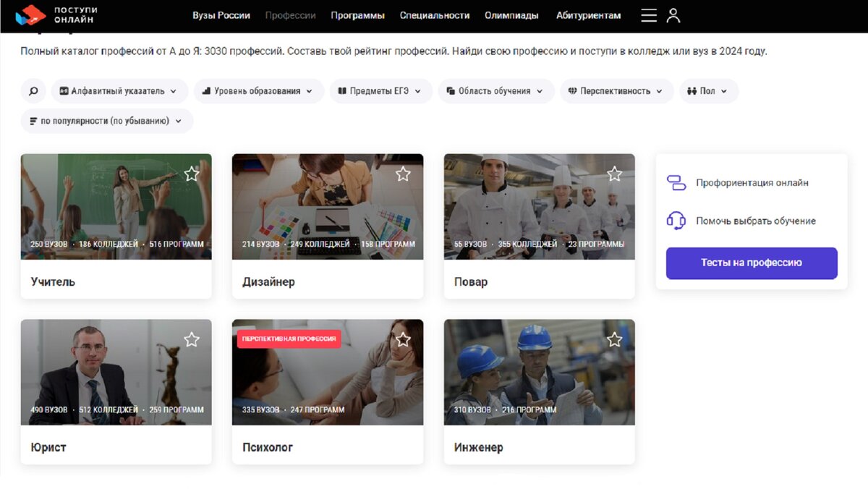The width and height of the screenshot is (868, 489).
Task: Open the Абитуриентам menu item
Action: [588, 15]
